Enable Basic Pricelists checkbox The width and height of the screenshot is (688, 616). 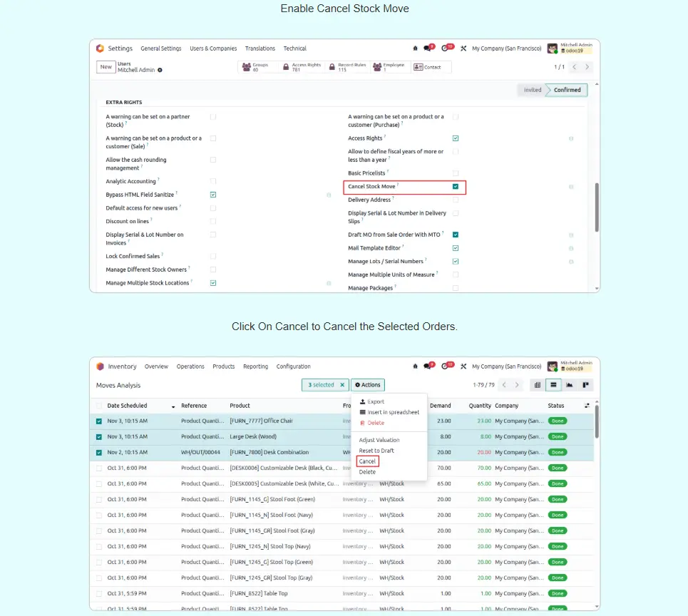[x=456, y=173]
